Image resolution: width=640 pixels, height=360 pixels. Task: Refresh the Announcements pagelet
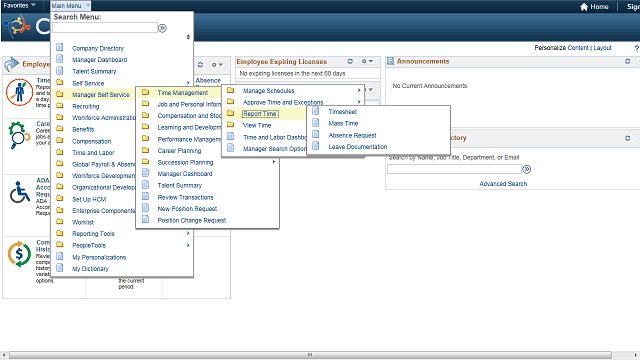click(627, 61)
